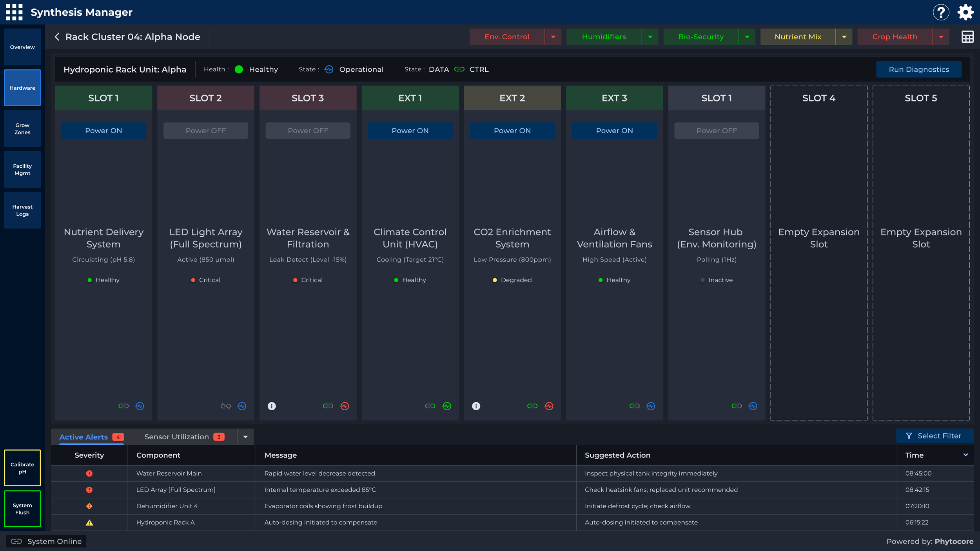This screenshot has width=980, height=551.
Task: Click the green Healthy status dot for Hydroponic Rack Unit Alpha
Action: [x=238, y=69]
